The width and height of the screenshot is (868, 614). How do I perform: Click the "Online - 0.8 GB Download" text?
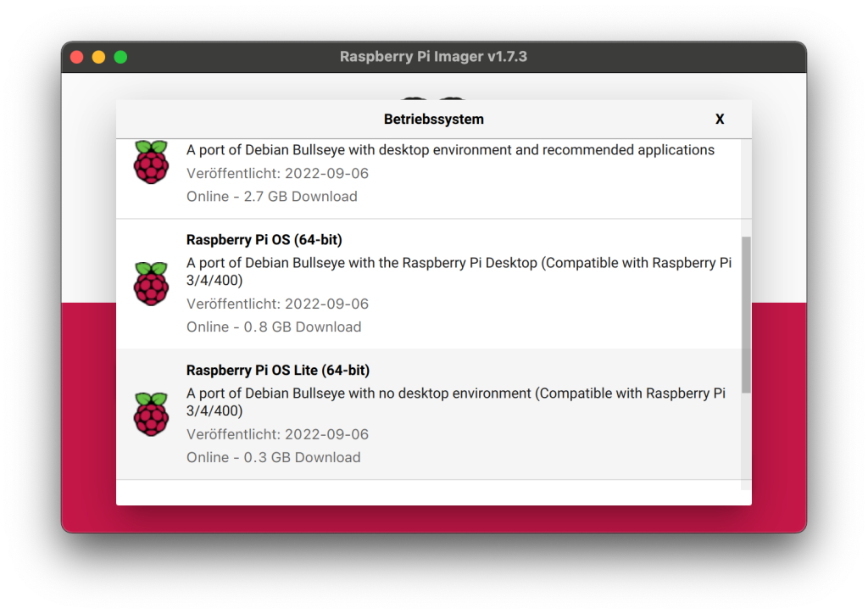click(x=273, y=327)
